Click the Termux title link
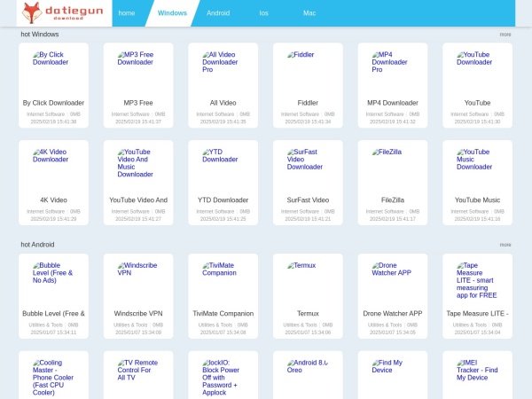532x399 pixels. click(308, 314)
